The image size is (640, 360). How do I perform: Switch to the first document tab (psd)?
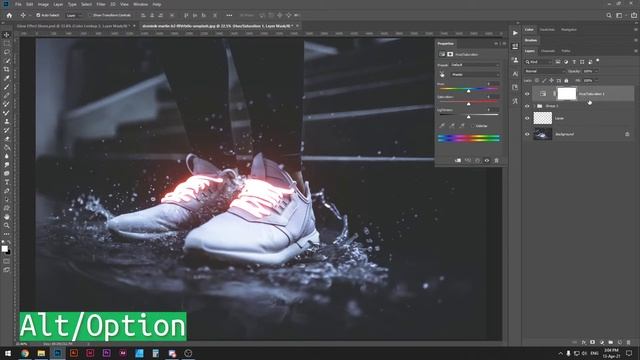[x=72, y=26]
